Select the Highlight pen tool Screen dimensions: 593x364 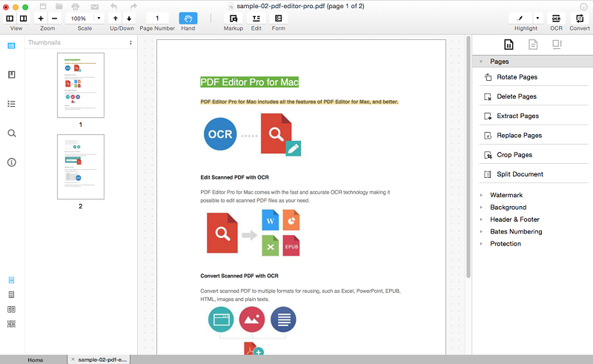(x=520, y=18)
